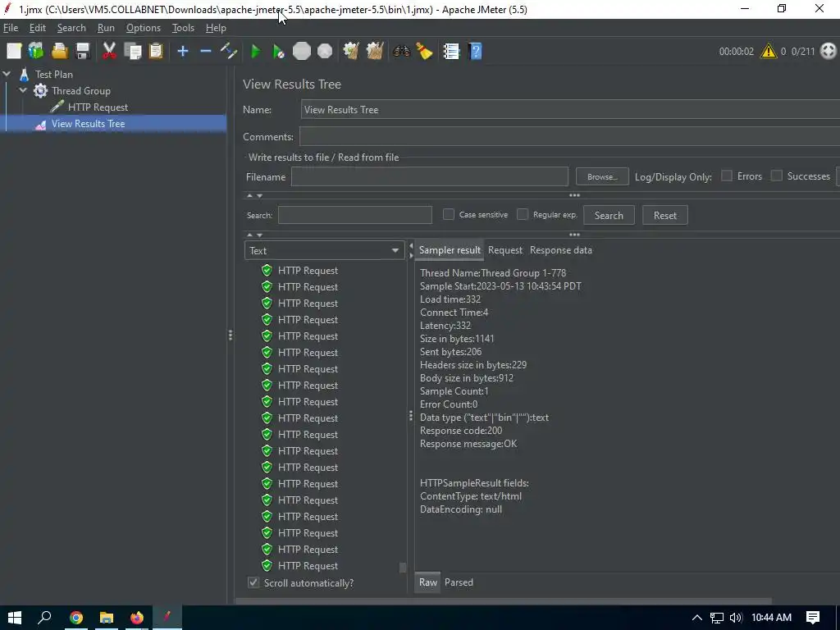840x630 pixels.
Task: Click the results list vertical scrollbar thumb
Action: (x=403, y=568)
